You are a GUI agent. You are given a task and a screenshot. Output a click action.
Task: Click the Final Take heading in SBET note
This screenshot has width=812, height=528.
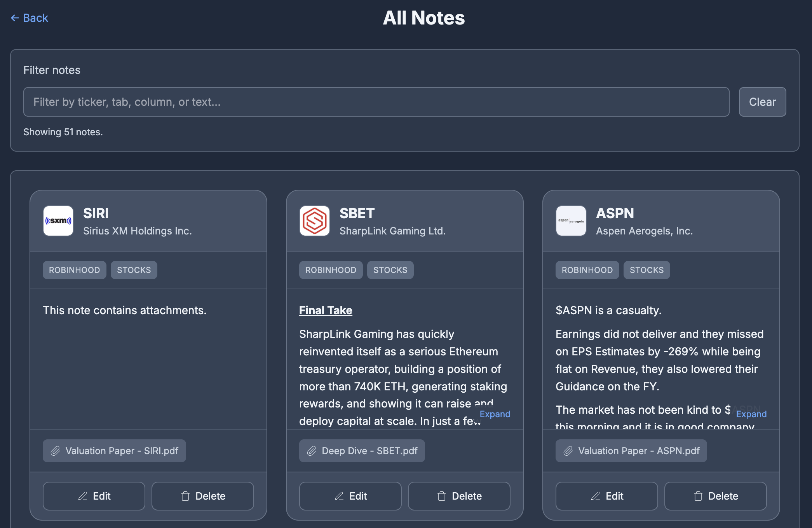tap(326, 310)
